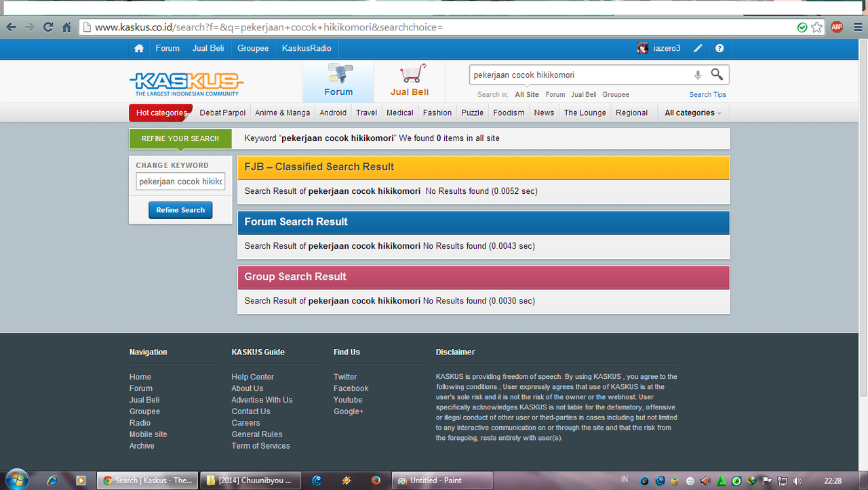Set search scope to Jual Beli
Screen dimensions: 868x490
coord(584,95)
